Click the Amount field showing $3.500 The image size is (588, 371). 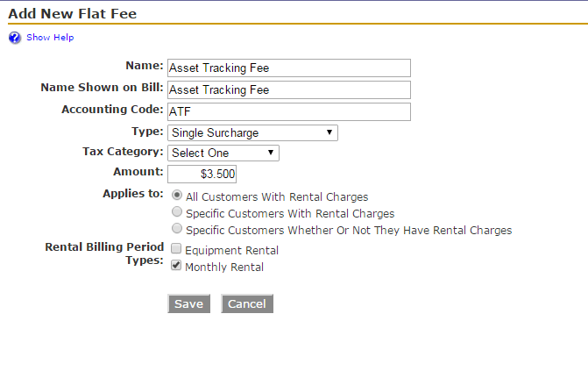click(x=202, y=174)
